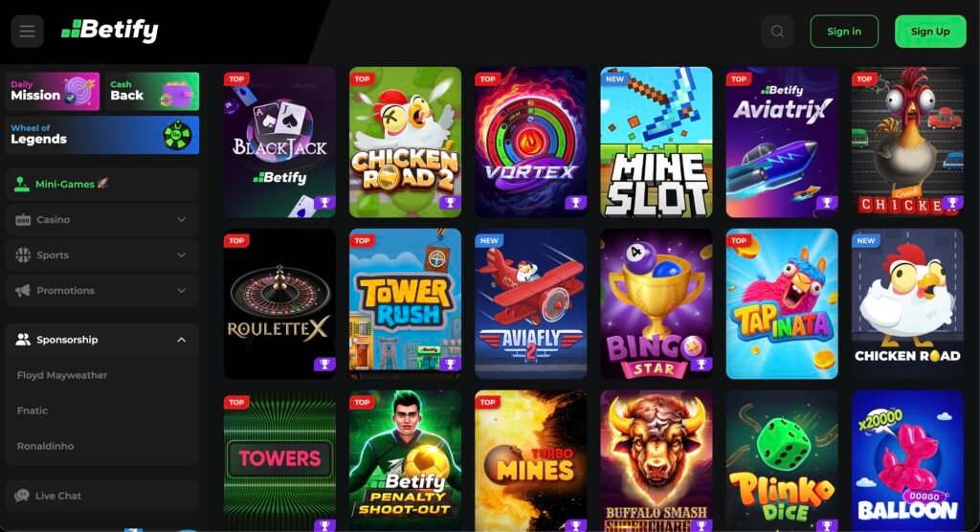Open the hamburger menu icon
The image size is (980, 532).
(27, 32)
